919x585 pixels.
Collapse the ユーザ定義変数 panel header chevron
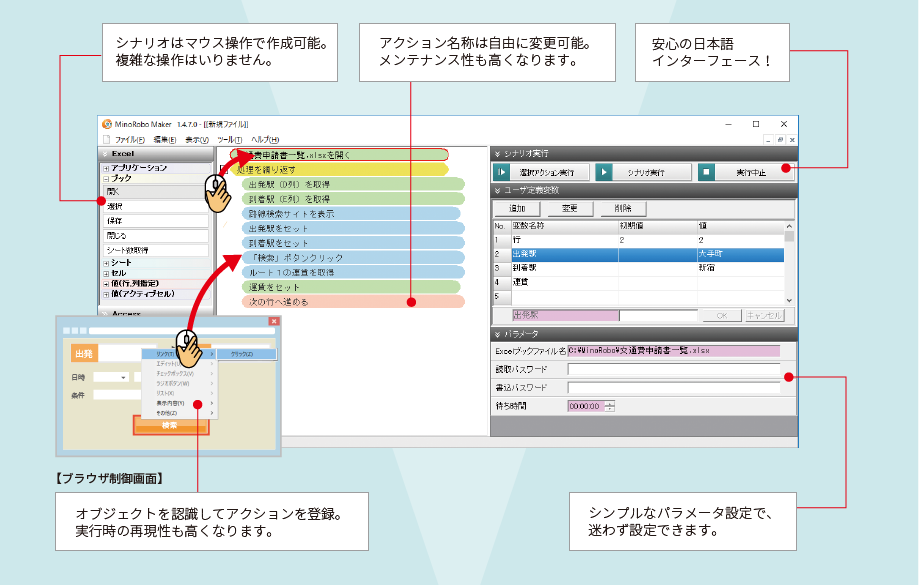point(497,190)
